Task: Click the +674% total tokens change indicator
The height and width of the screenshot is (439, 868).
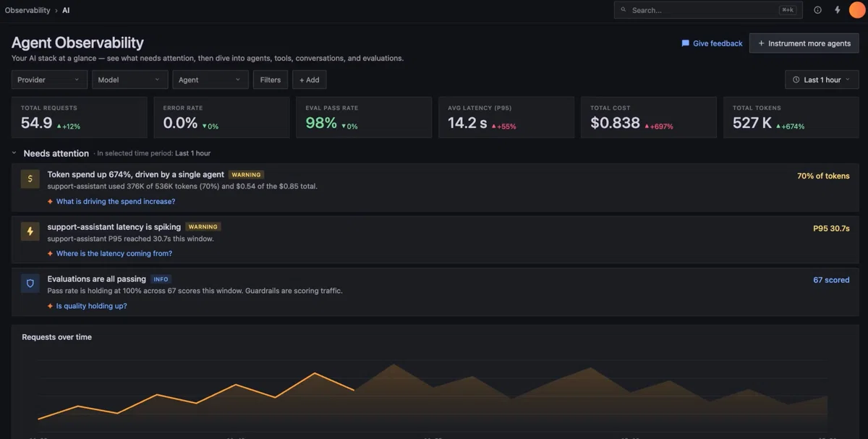Action: pyautogui.click(x=790, y=126)
